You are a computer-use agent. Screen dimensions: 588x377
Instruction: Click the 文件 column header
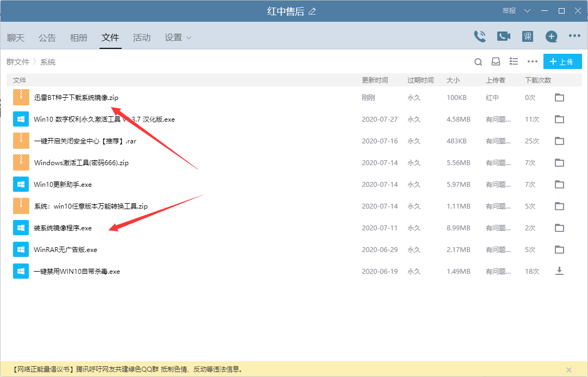(20, 80)
